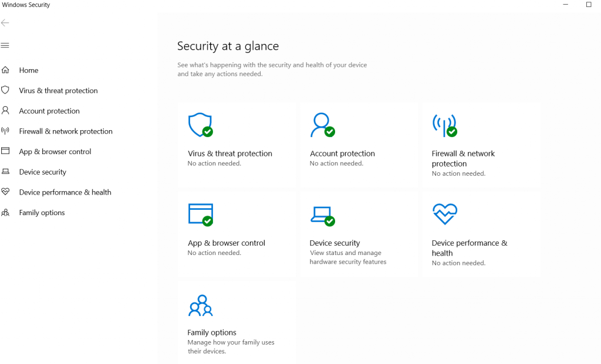This screenshot has height=364, width=601.
Task: Click the Virus & threat protection shield tile icon
Action: click(x=200, y=125)
